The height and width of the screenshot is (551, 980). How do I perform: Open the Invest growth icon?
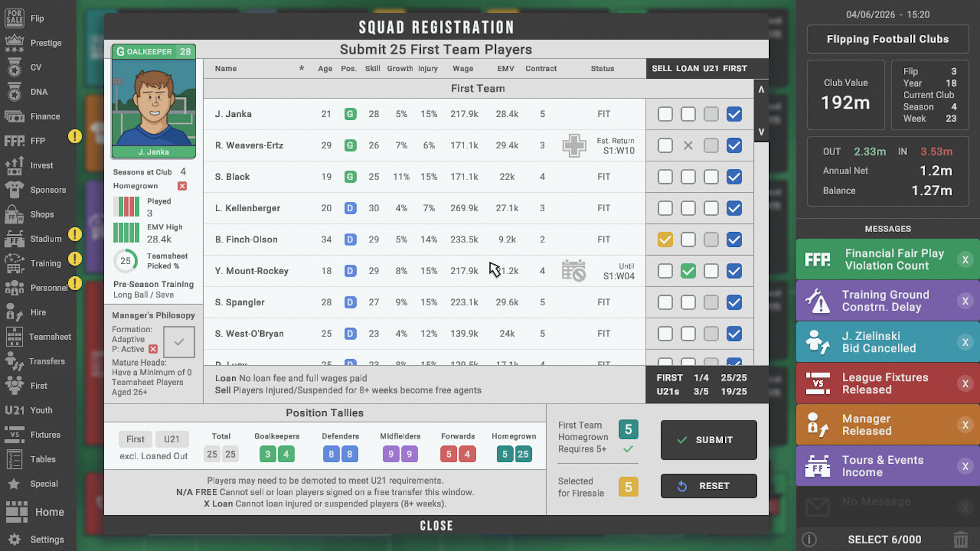pos(14,165)
